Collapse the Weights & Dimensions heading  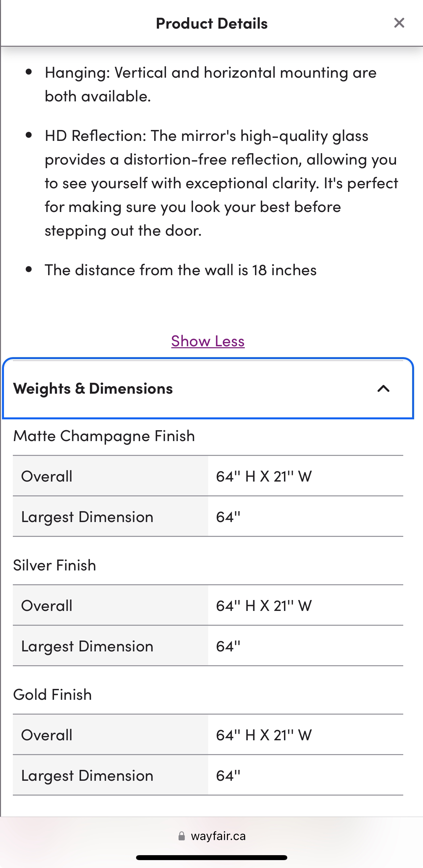click(93, 388)
